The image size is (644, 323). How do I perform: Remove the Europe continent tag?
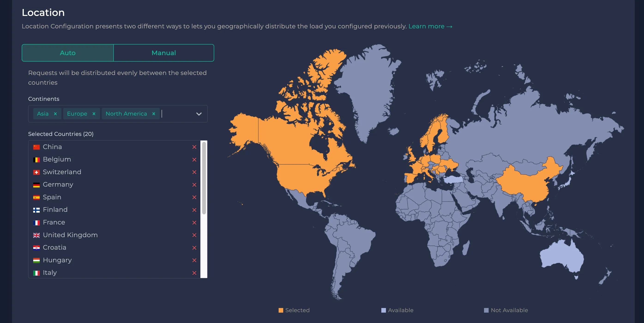click(x=93, y=114)
